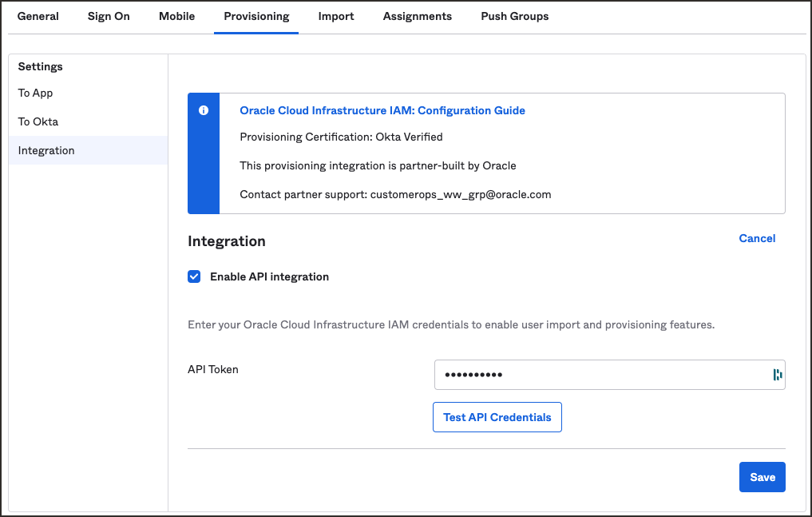Click the info icon on the banner
The height and width of the screenshot is (517, 812).
coord(204,111)
